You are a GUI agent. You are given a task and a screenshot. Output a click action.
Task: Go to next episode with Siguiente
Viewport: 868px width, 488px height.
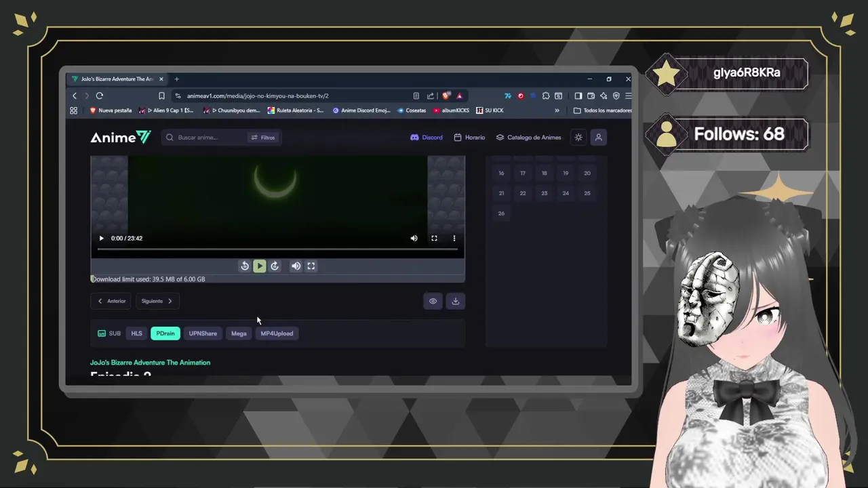tap(157, 301)
